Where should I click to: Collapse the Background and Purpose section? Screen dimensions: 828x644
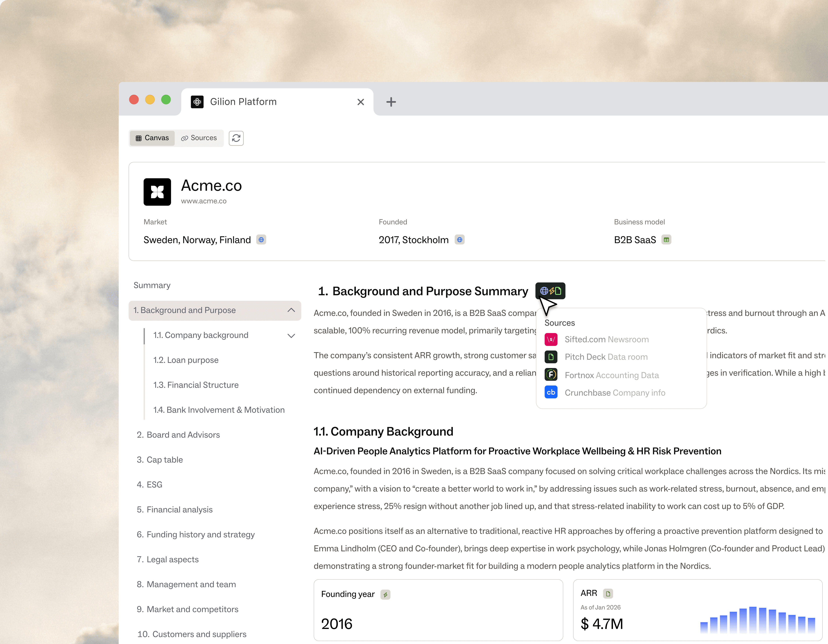[x=291, y=310]
